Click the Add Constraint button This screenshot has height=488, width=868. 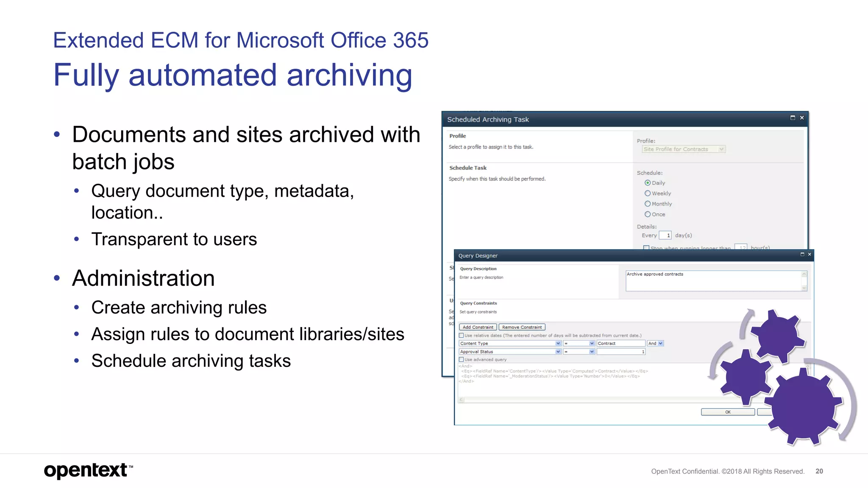[478, 327]
